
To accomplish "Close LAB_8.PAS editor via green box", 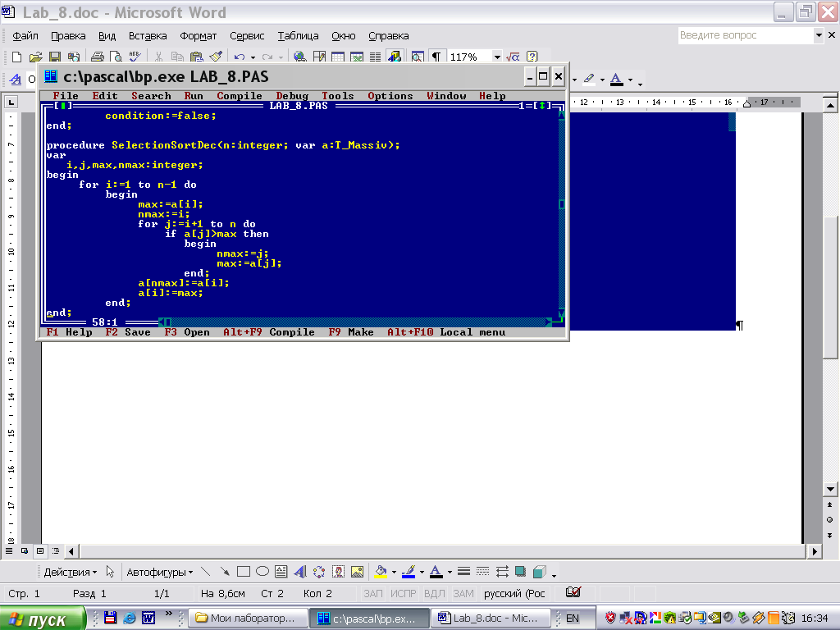I will [63, 106].
